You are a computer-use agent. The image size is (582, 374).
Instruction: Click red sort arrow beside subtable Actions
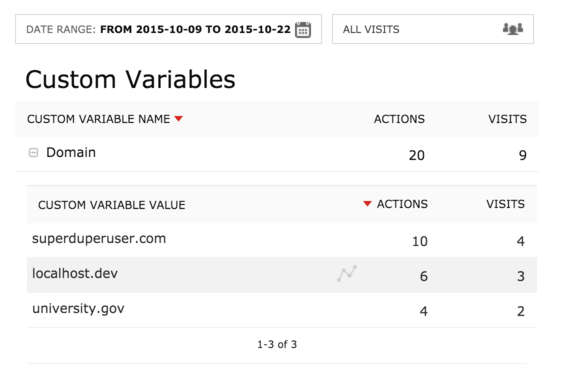[367, 204]
